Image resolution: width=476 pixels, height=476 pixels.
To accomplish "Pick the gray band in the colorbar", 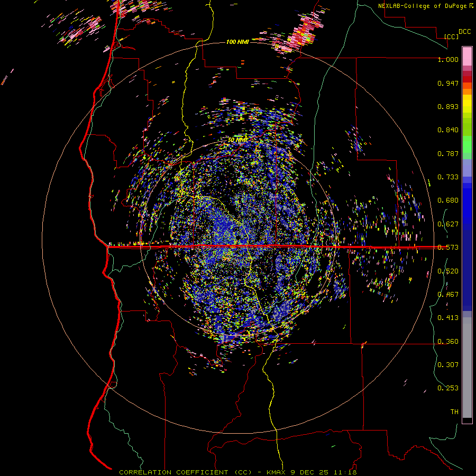I will point(467,368).
